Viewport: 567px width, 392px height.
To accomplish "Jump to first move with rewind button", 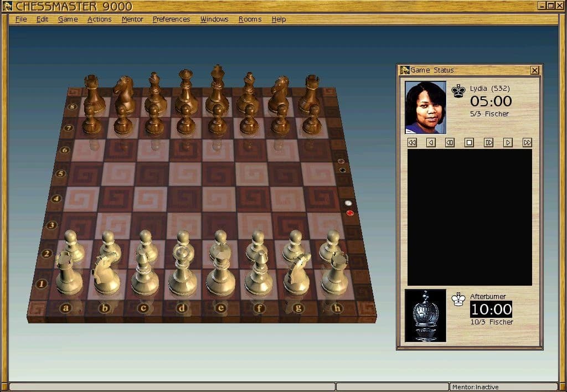I will [x=412, y=142].
